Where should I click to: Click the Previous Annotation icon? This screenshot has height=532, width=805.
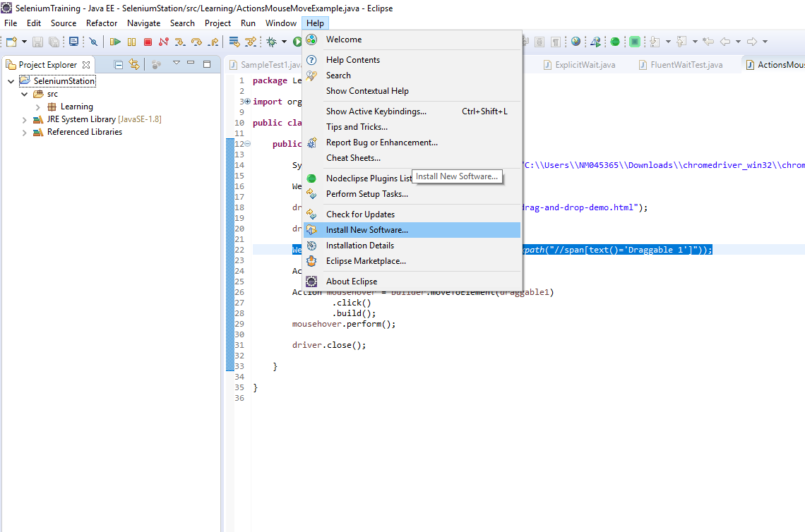coord(682,42)
